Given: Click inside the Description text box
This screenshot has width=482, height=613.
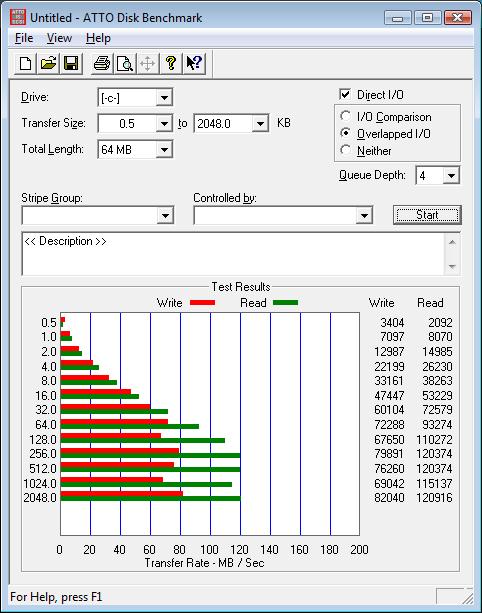Looking at the screenshot, I should click(233, 254).
